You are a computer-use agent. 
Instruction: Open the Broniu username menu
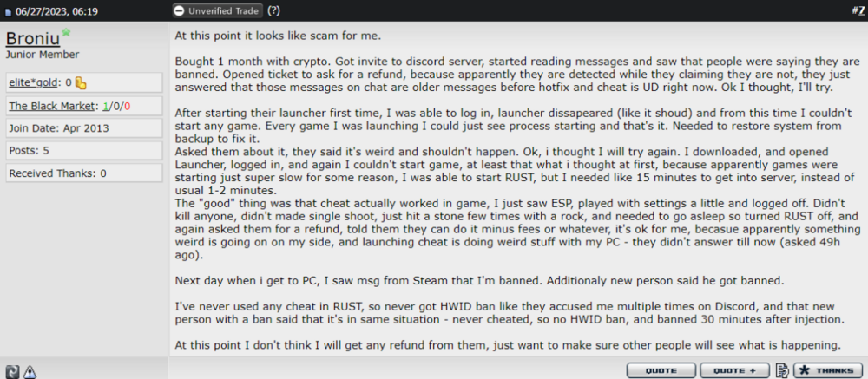click(x=33, y=39)
